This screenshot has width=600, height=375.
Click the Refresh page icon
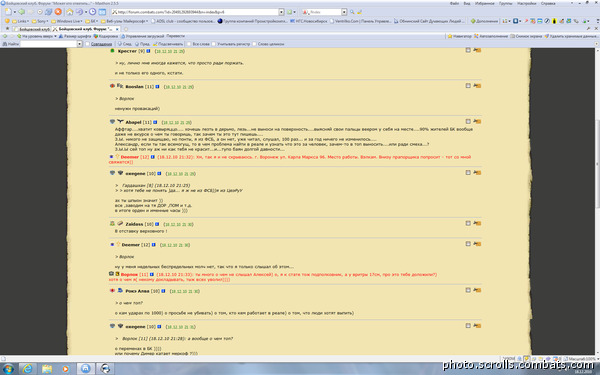[49, 12]
